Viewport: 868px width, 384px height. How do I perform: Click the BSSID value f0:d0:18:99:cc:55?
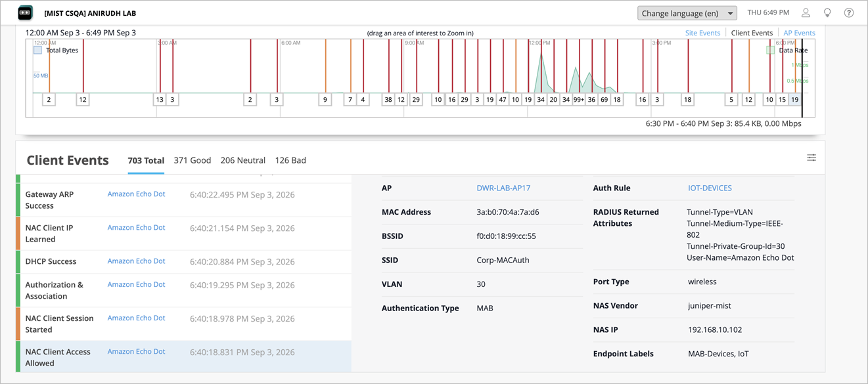506,236
